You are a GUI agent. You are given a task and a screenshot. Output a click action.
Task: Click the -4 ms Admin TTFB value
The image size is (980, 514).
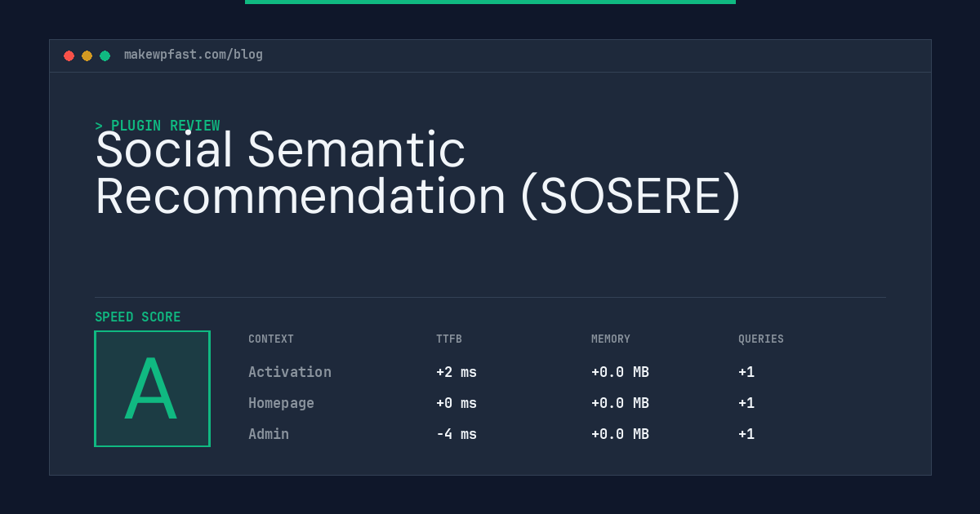457,434
